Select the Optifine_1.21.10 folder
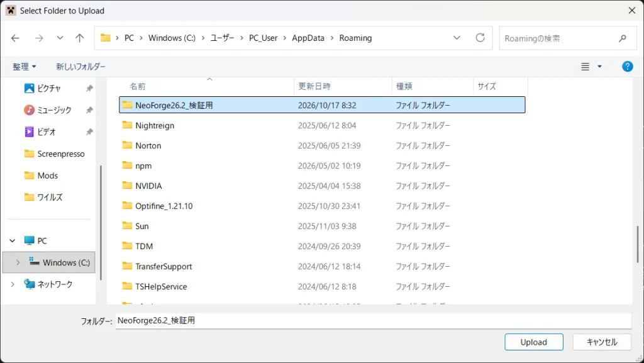The height and width of the screenshot is (363, 644). (x=322, y=206)
